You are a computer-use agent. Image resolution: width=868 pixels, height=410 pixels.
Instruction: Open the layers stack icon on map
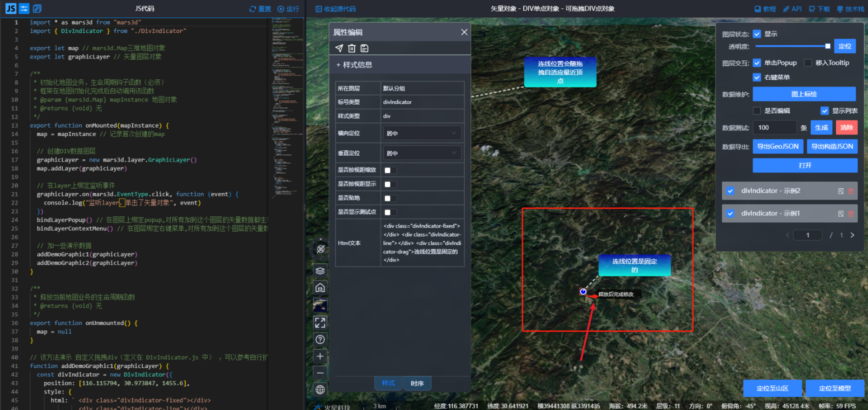(x=320, y=270)
